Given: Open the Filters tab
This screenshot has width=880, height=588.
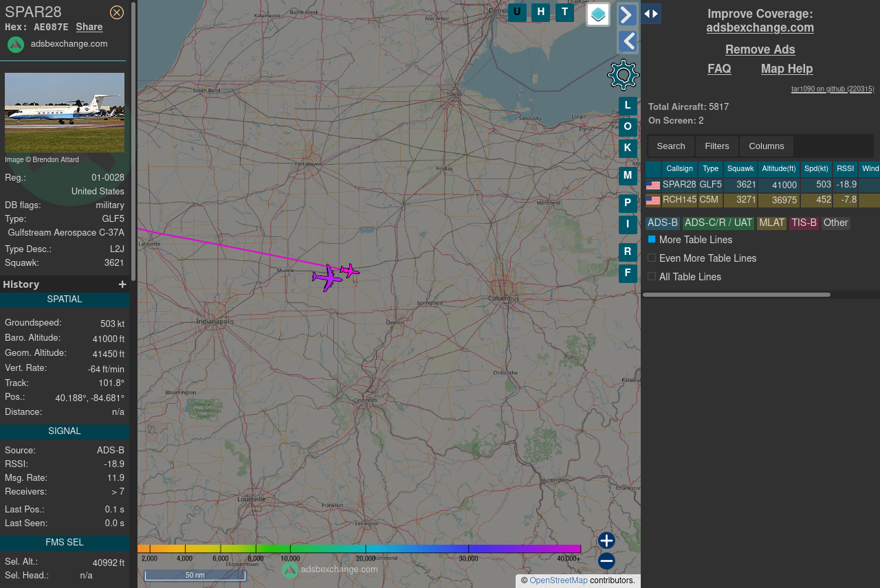Looking at the screenshot, I should tap(717, 146).
